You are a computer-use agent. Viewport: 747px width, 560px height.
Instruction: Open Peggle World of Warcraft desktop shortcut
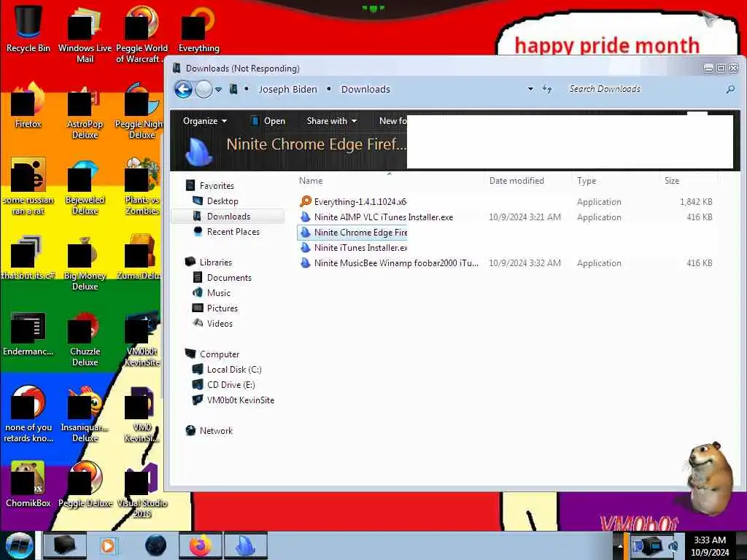point(142,34)
